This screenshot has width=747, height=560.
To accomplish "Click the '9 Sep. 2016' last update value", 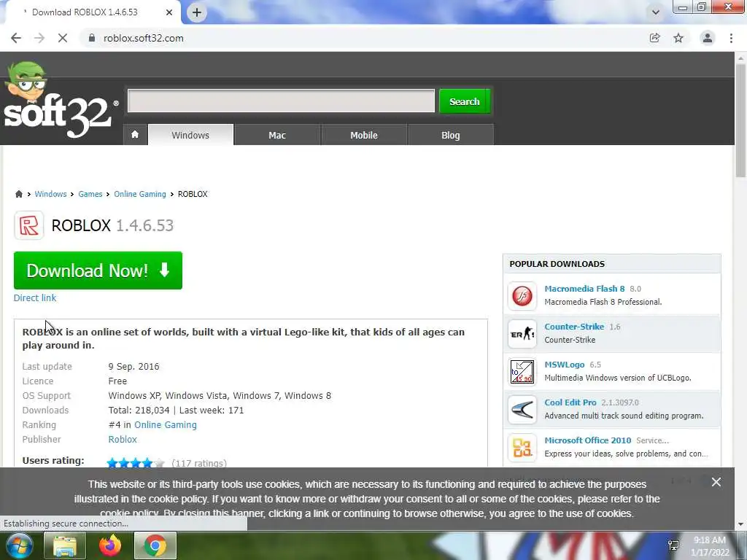I will coord(134,366).
